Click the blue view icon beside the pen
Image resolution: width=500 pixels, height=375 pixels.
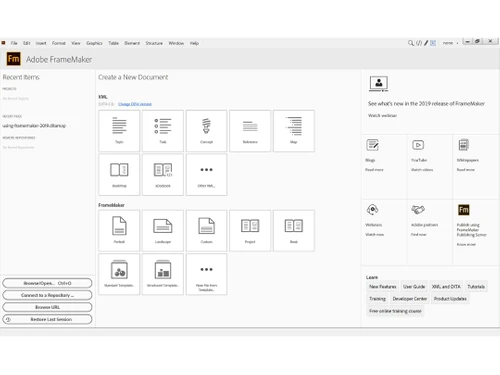point(433,43)
